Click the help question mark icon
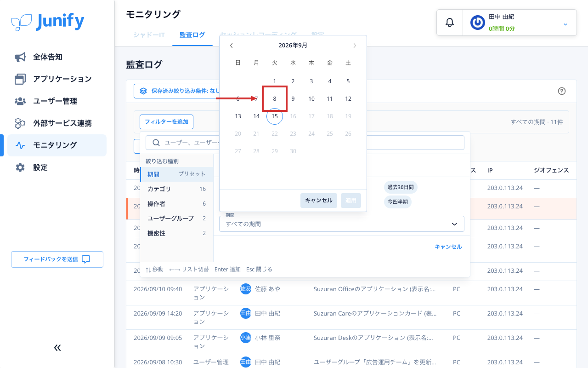 [561, 91]
